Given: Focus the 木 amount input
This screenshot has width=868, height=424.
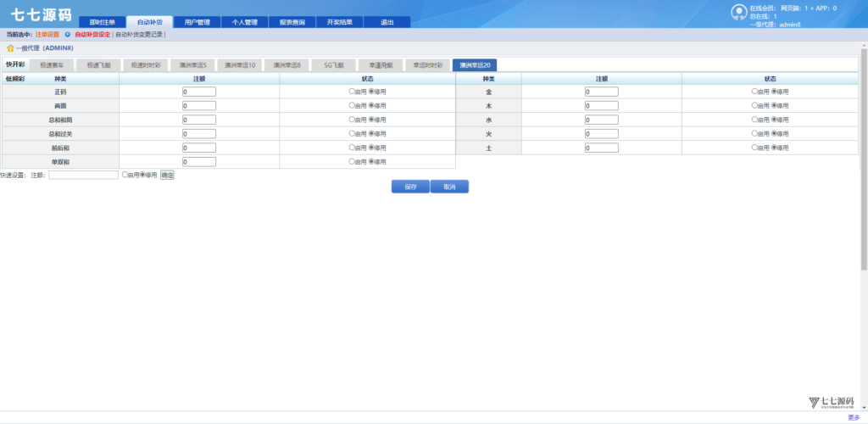Looking at the screenshot, I should point(602,106).
